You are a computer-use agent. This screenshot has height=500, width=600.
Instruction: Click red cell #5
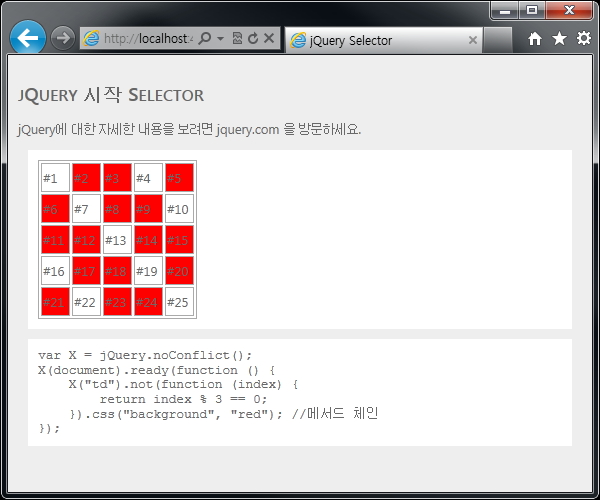coord(179,178)
